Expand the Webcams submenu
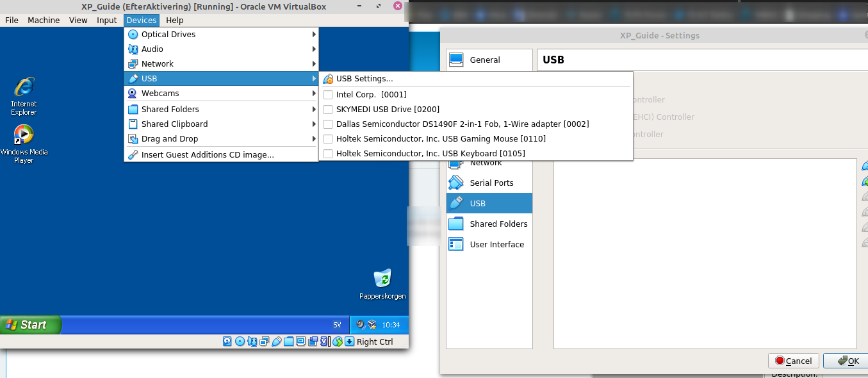The width and height of the screenshot is (868, 378). pyautogui.click(x=222, y=93)
